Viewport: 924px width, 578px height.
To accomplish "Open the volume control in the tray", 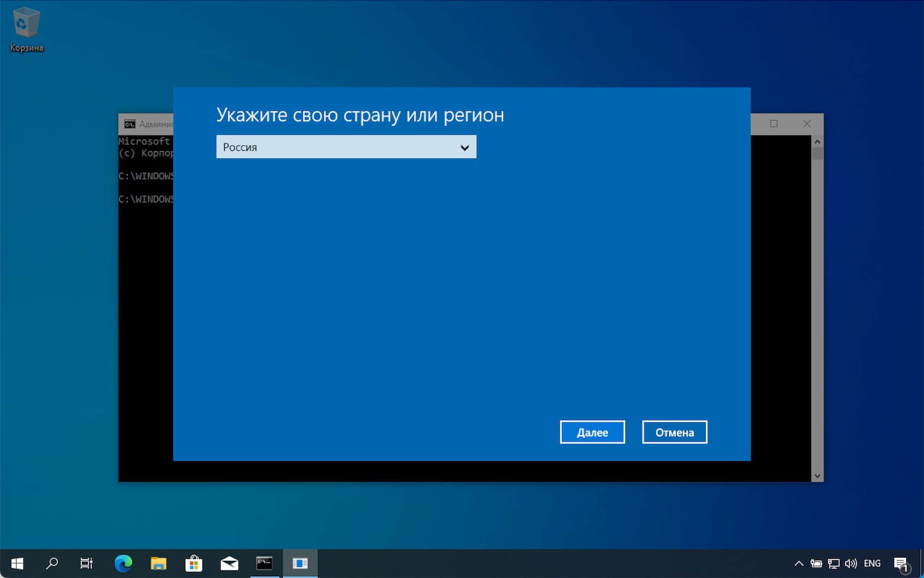I will click(x=851, y=563).
